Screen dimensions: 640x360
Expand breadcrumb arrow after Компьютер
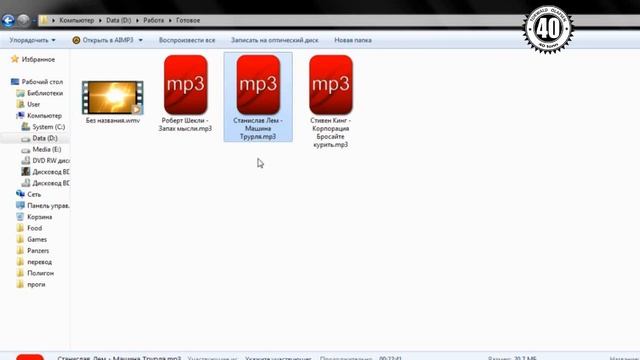click(100, 20)
